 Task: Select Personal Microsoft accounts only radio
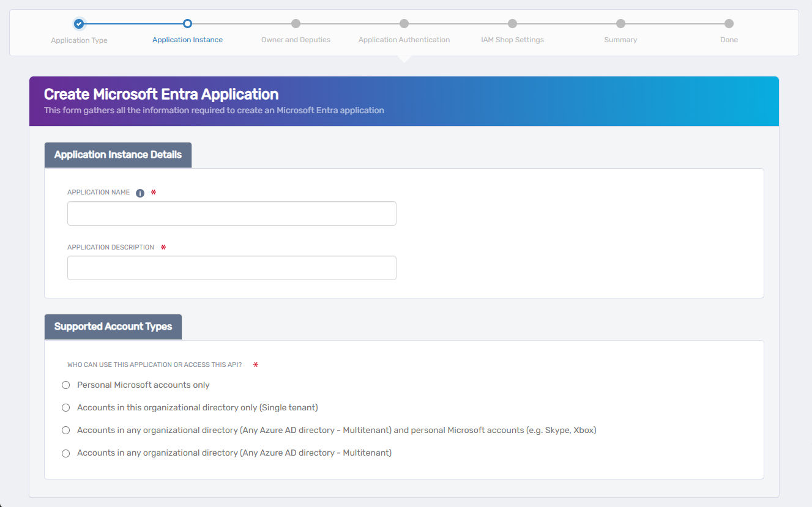[66, 385]
